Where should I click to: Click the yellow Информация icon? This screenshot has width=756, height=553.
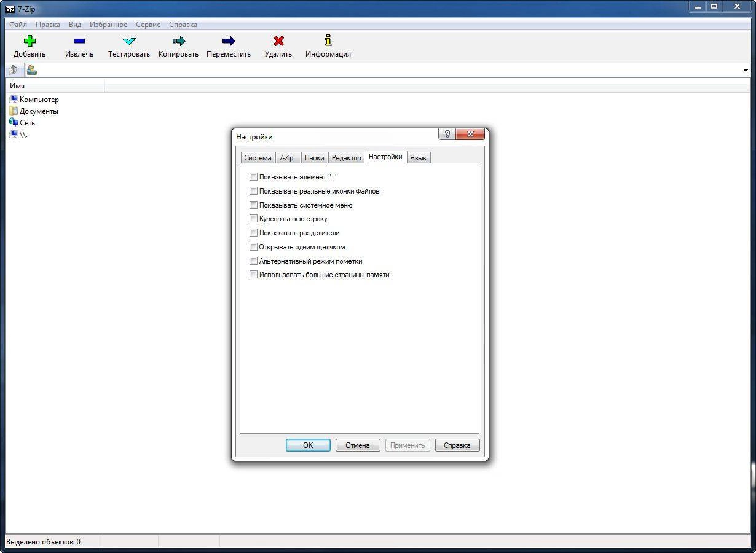328,41
